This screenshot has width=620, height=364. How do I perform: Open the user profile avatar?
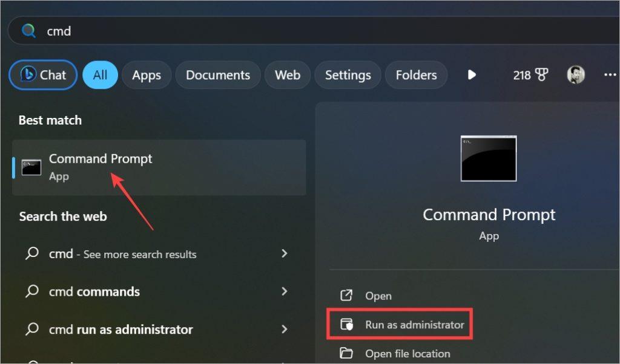(575, 74)
